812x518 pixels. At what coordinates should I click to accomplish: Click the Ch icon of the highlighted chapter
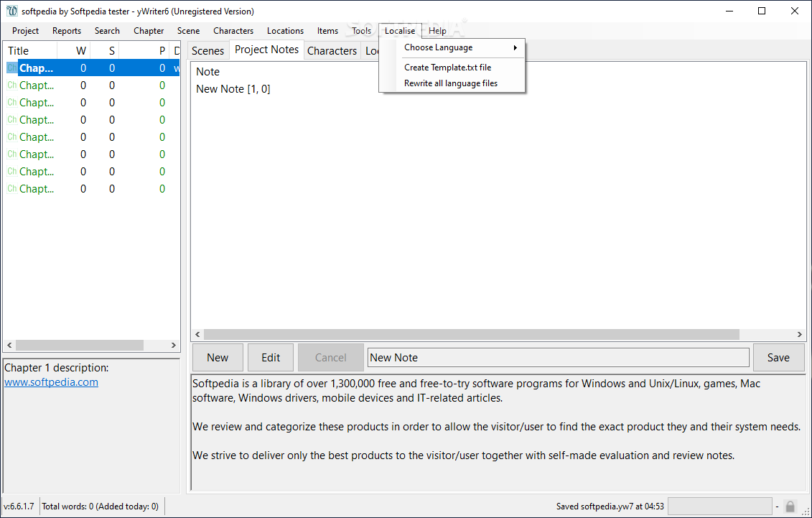click(12, 68)
